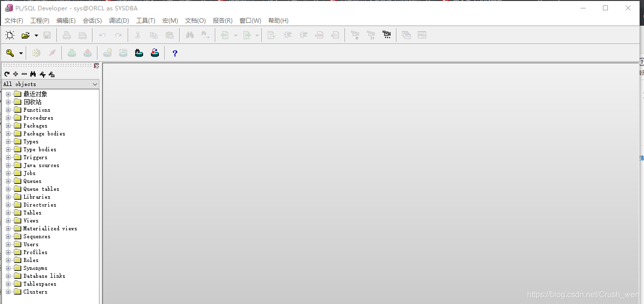Open the 会话(S) menu
The width and height of the screenshot is (644, 304).
coord(92,21)
